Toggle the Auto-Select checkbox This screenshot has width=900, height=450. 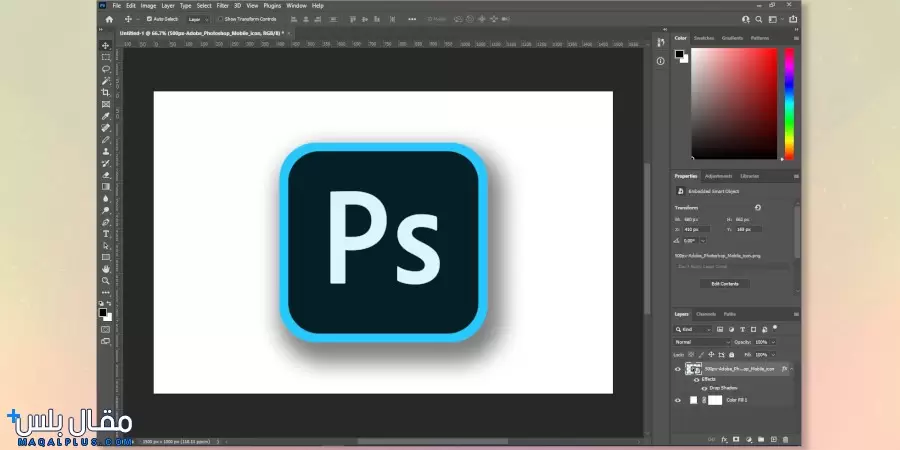149,19
